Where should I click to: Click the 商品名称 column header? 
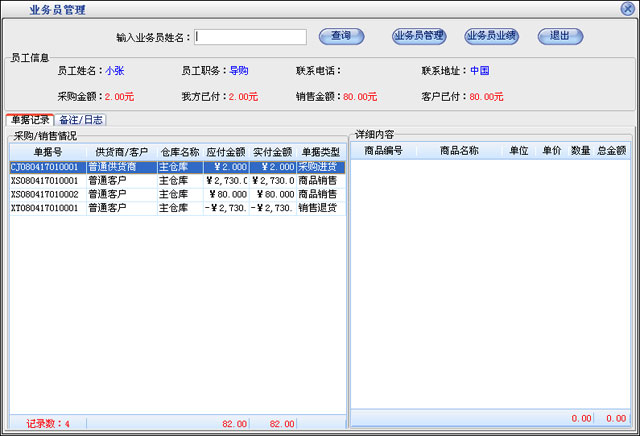coord(459,151)
